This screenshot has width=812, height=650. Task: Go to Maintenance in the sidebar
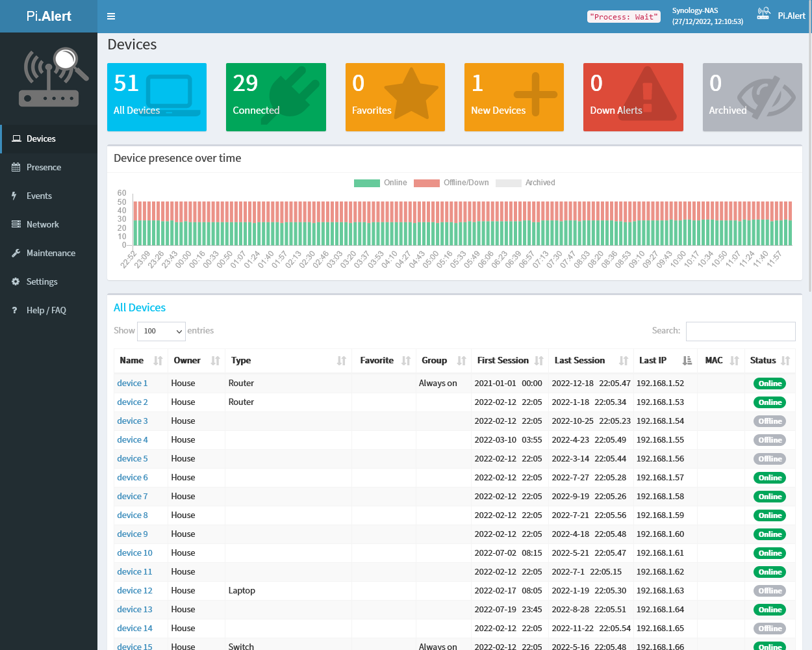pyautogui.click(x=51, y=253)
